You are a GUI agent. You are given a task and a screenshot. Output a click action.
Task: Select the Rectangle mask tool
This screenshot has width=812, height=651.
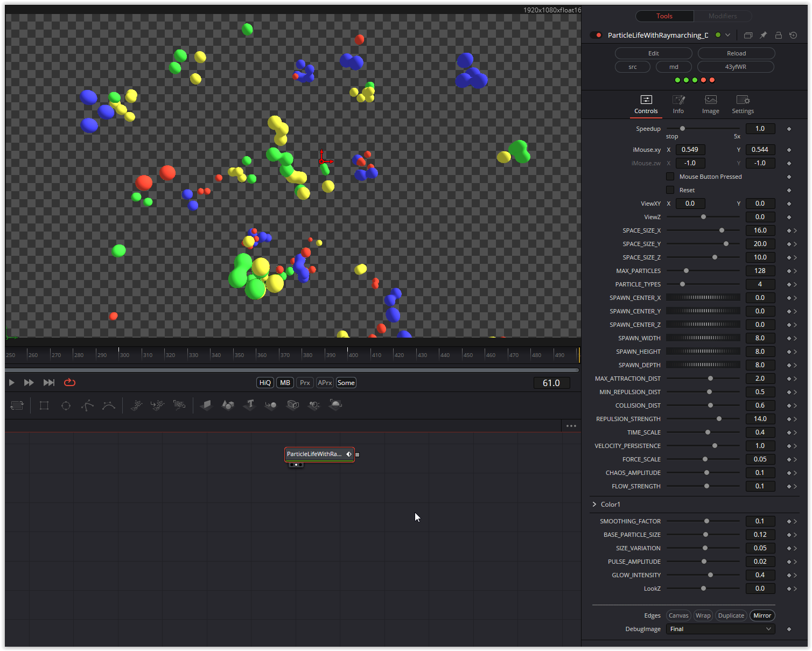(44, 405)
